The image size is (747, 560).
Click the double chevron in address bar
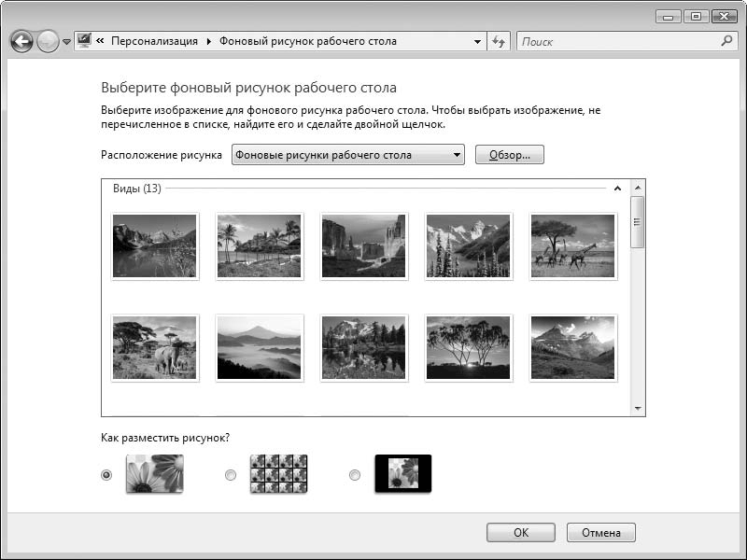click(100, 41)
